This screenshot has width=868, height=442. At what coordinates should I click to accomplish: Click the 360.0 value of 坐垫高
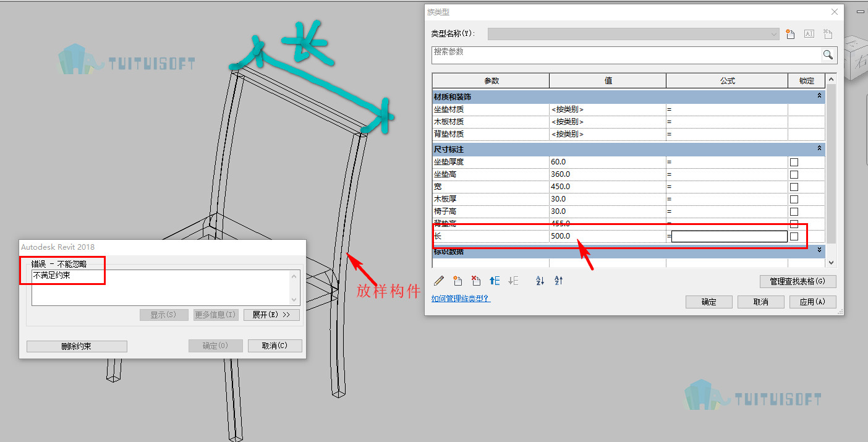coord(560,174)
